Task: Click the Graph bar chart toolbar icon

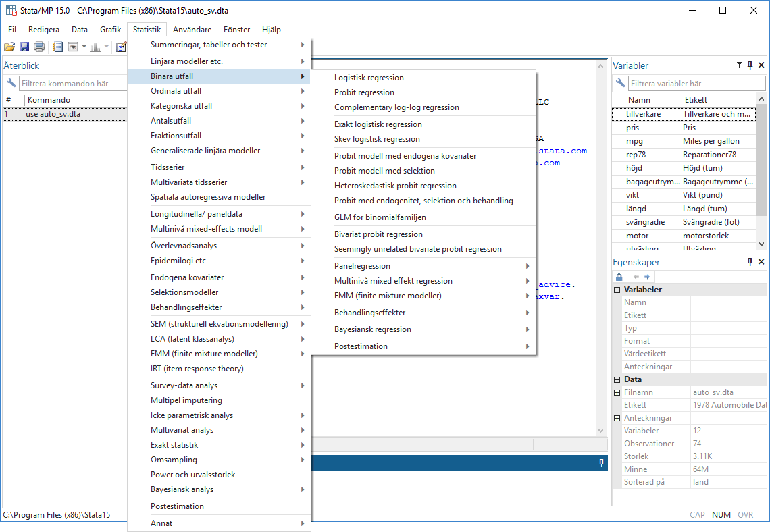Action: 95,47
